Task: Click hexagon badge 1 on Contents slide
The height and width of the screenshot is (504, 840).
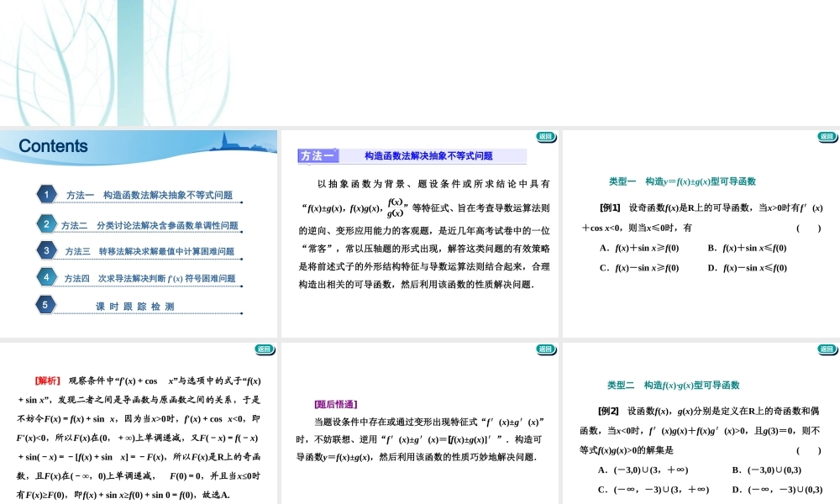Action: click(46, 193)
